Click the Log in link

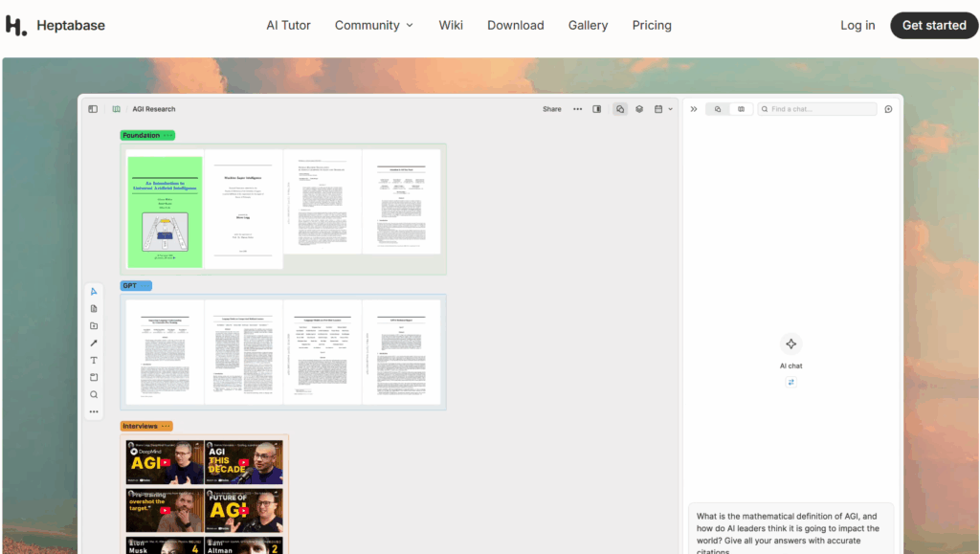[x=857, y=26]
